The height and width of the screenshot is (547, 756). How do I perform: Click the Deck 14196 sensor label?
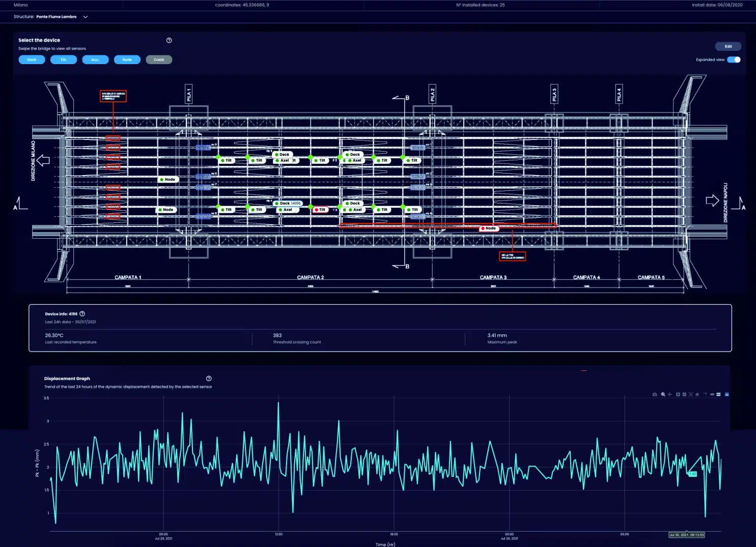(x=288, y=203)
